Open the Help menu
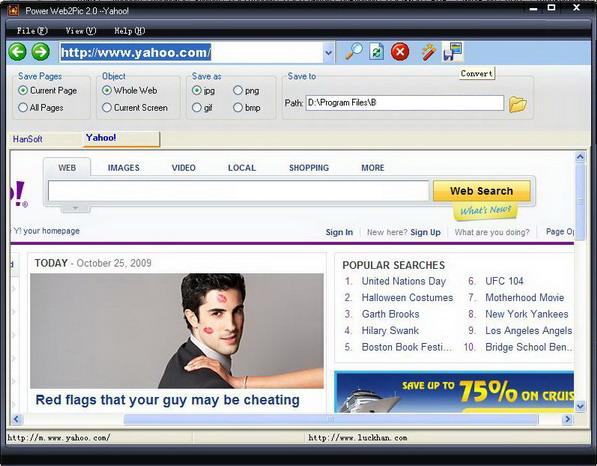 coord(129,31)
